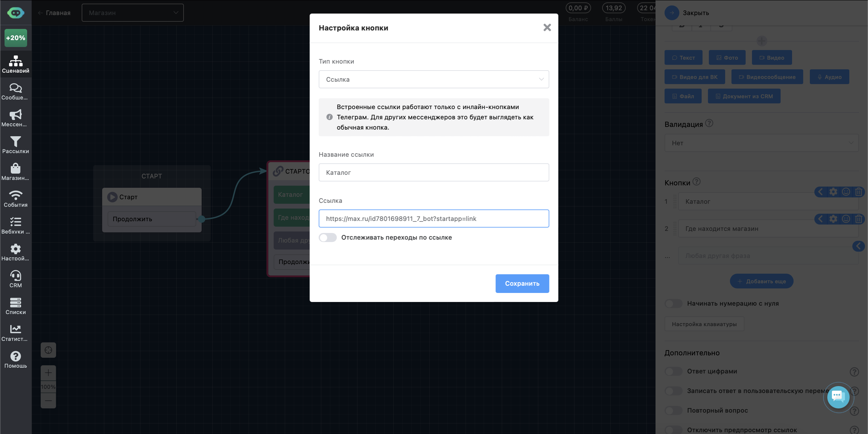The width and height of the screenshot is (868, 434).
Task: Click the Название ссылки input field
Action: pyautogui.click(x=434, y=172)
